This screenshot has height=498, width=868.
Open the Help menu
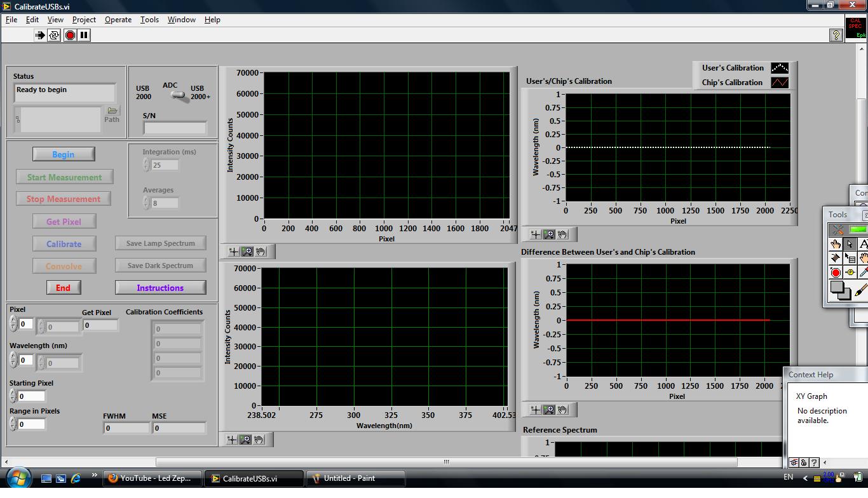coord(212,20)
